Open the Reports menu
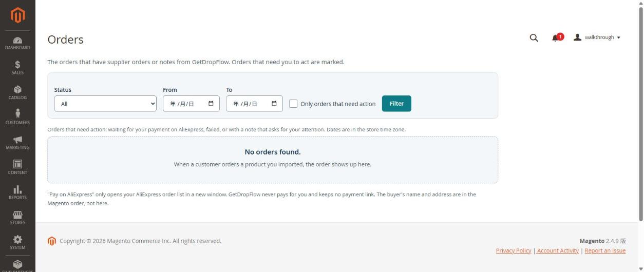 point(17,193)
